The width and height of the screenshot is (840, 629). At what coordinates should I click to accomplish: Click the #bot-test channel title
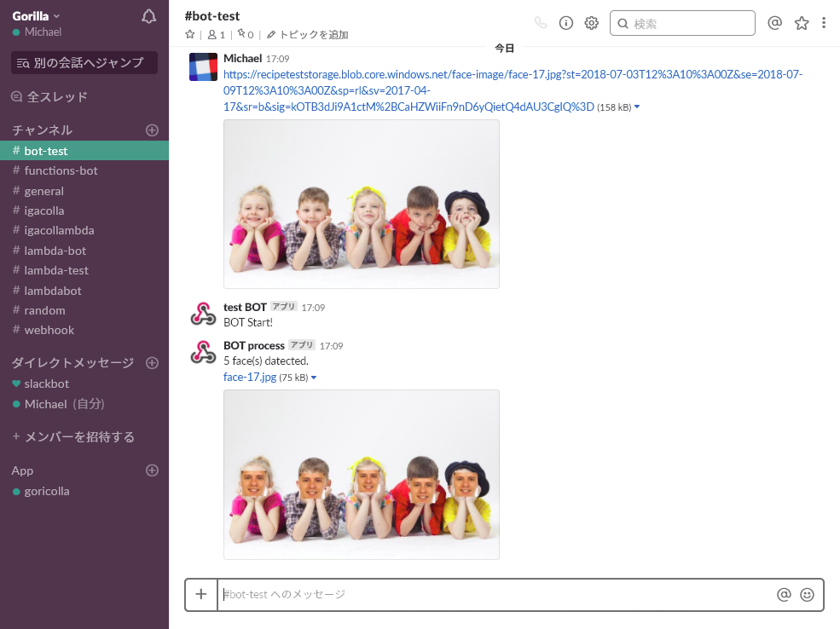click(x=212, y=16)
